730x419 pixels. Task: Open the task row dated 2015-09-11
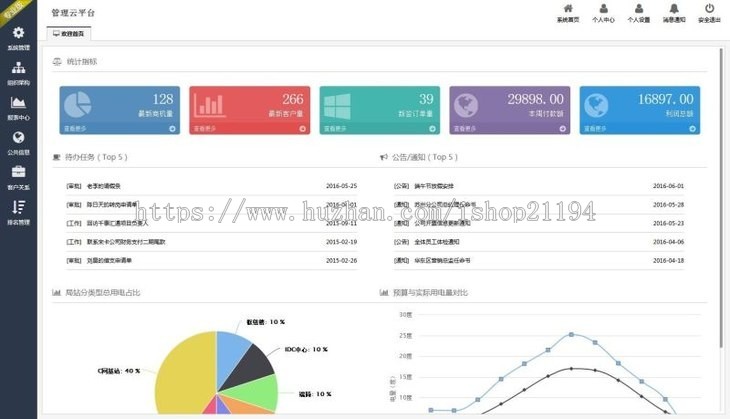[212, 223]
